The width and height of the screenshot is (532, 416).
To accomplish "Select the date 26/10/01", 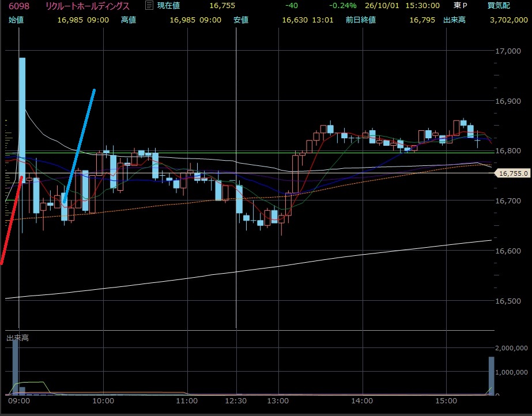I will pyautogui.click(x=382, y=6).
